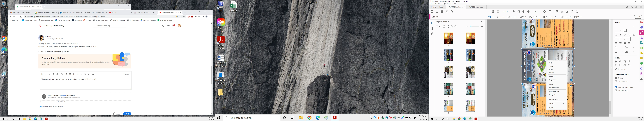Open the 50% zoom level dropdown
This screenshot has height=121, width=644.
point(539,12)
